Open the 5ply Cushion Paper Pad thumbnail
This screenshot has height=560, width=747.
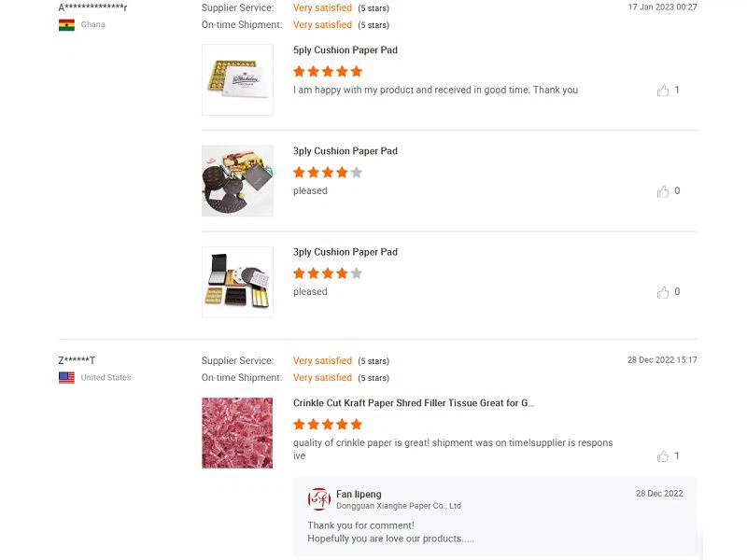(x=237, y=79)
